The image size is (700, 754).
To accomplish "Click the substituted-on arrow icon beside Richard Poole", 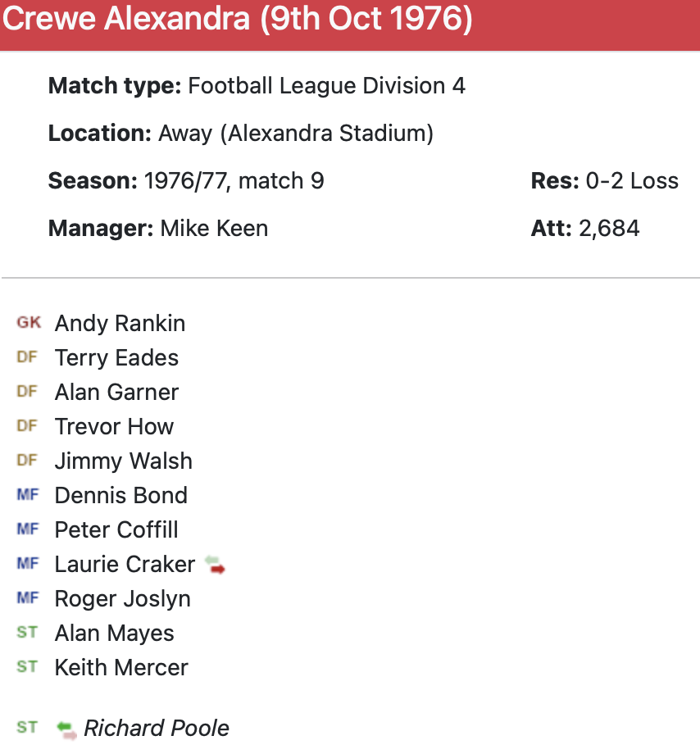I will 66,729.
